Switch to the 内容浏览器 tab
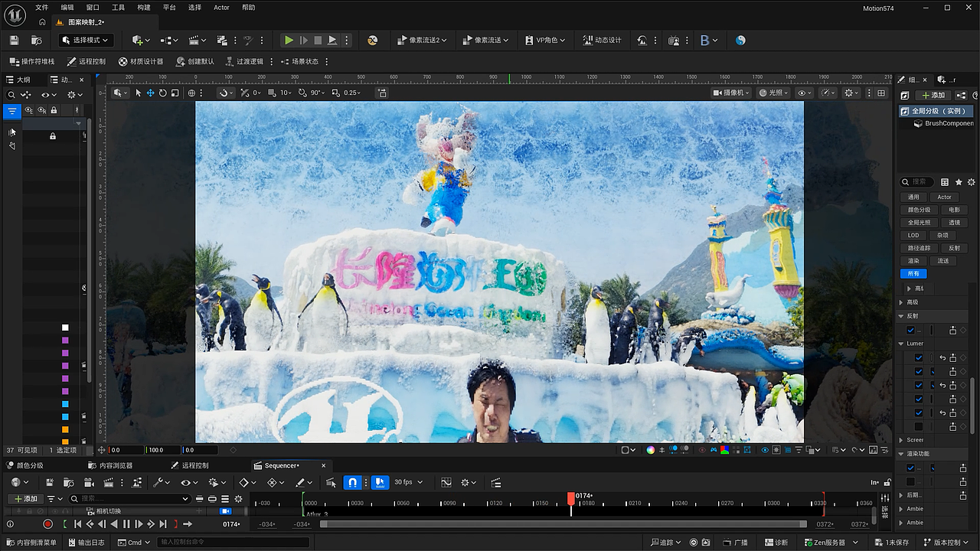 tap(111, 465)
